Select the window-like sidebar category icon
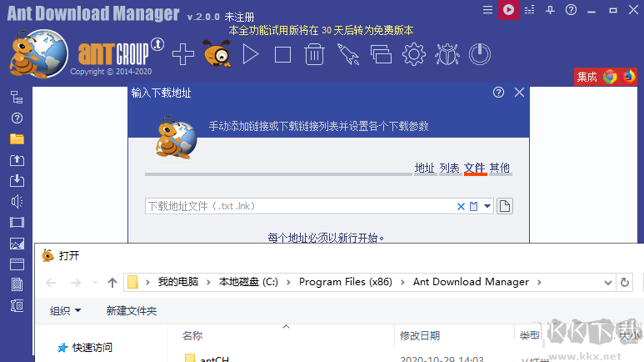Image resolution: width=644 pixels, height=362 pixels. point(17,264)
